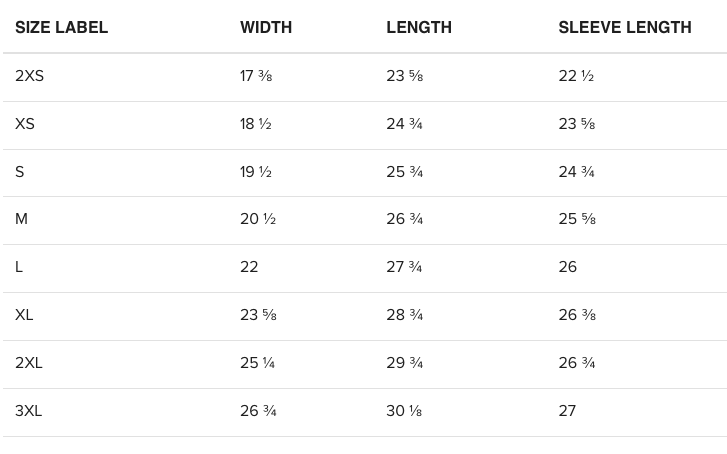Click the WIDTH column header
This screenshot has height=454, width=727.
point(266,27)
